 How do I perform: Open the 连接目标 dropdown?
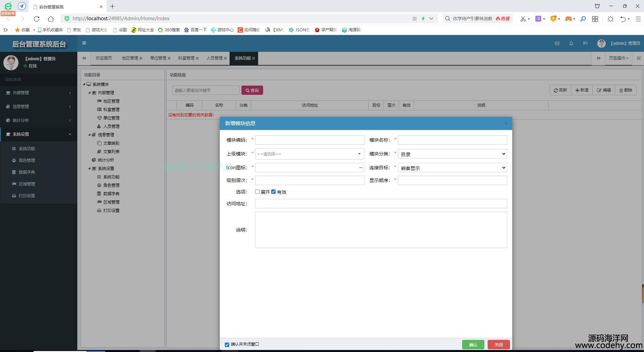tap(452, 168)
